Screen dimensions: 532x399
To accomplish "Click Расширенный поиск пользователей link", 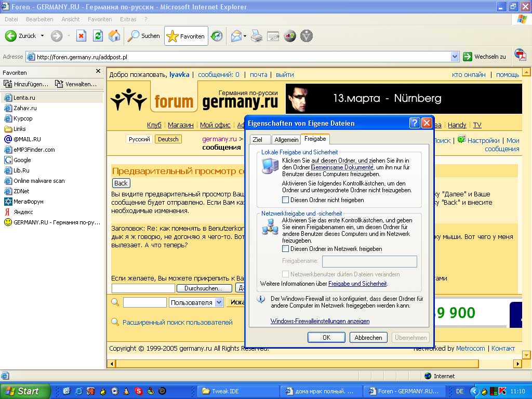I will coord(178,322).
